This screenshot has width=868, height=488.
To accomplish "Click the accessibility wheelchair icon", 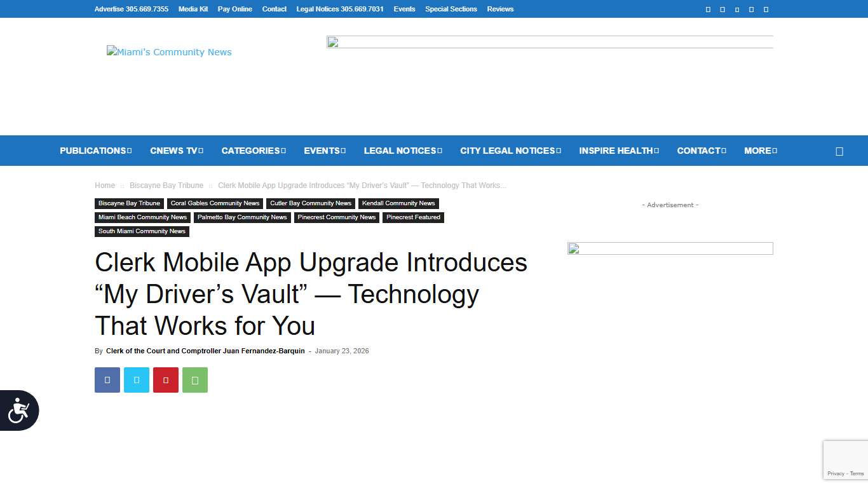I will (18, 410).
